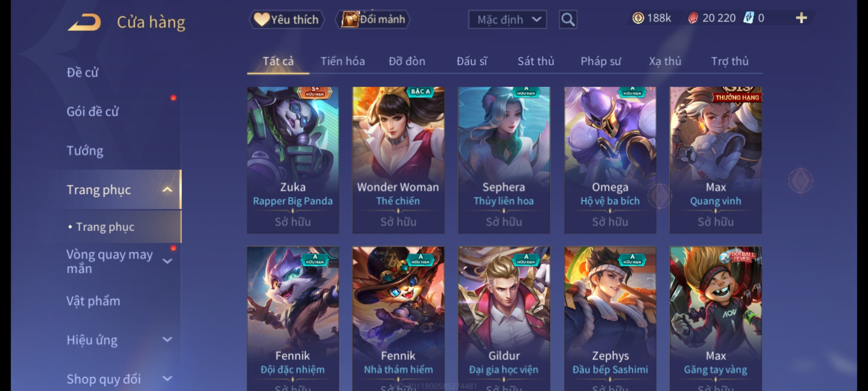Viewport: 868px width, 391px height.
Task: Open search with the magnifier icon
Action: pos(568,20)
